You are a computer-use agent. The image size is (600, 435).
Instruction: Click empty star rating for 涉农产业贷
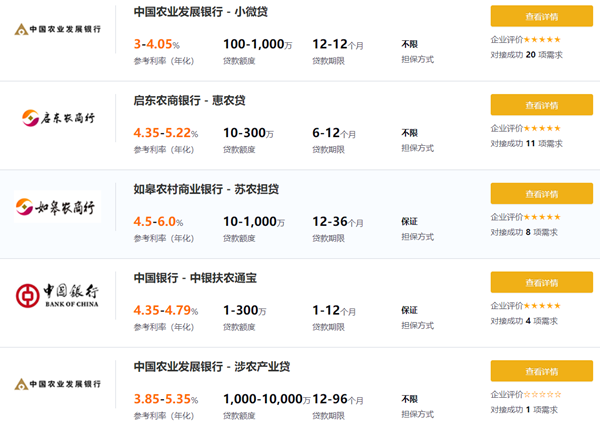542,395
